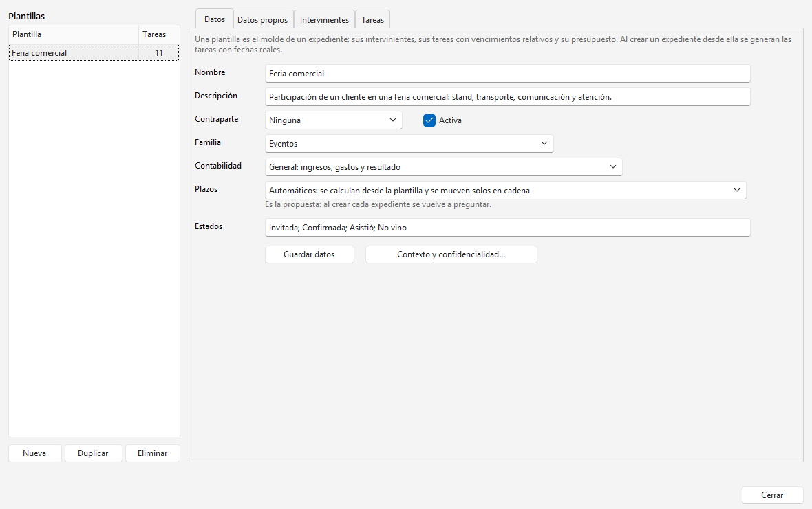Expand the Plazos dropdown
This screenshot has width=812, height=509.
[505, 190]
